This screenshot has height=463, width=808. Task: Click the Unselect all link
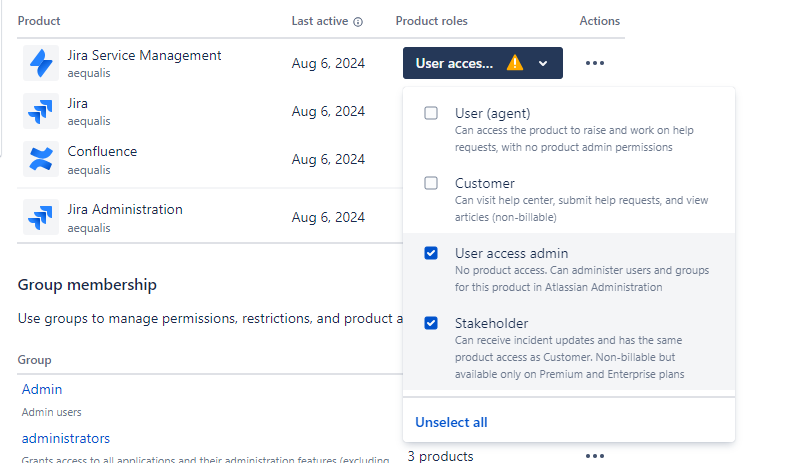click(451, 422)
